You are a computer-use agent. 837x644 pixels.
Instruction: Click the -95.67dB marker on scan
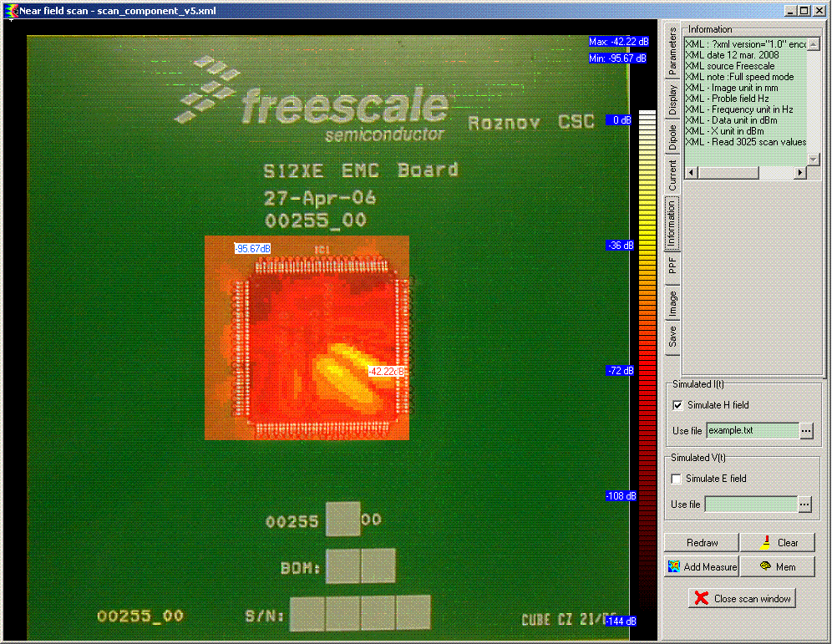click(x=252, y=249)
